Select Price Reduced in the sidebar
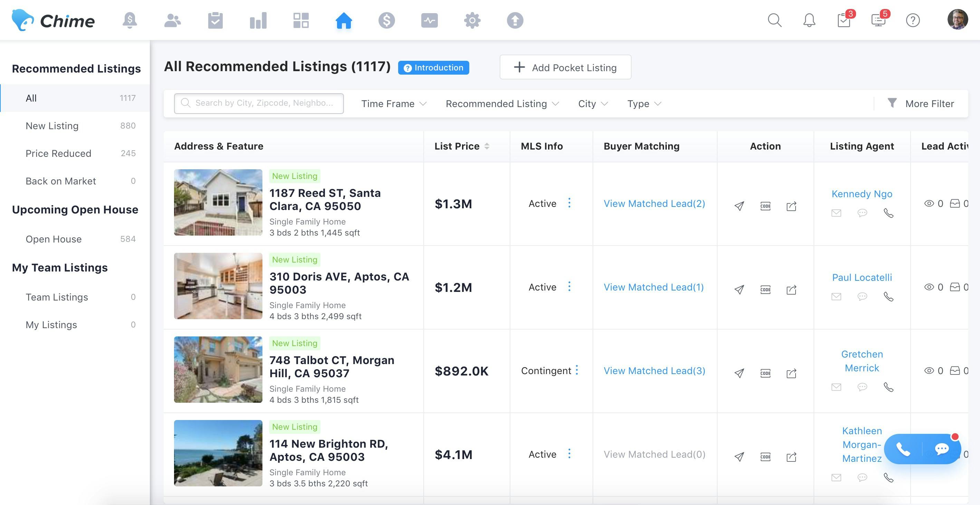This screenshot has height=505, width=980. (59, 153)
